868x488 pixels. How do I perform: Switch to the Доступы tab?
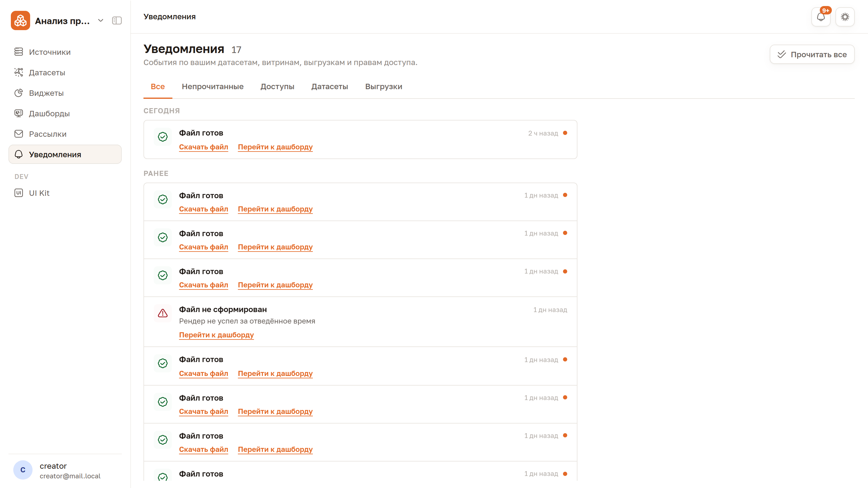(277, 86)
